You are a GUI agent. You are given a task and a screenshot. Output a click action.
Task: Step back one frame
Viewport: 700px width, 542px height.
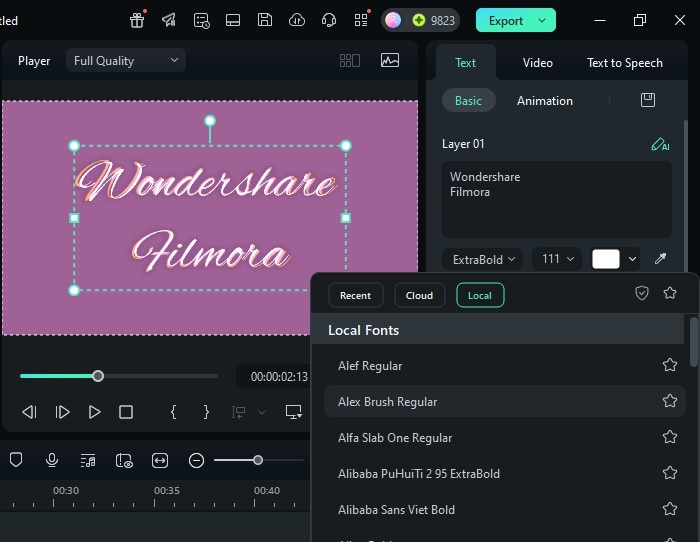pyautogui.click(x=29, y=412)
